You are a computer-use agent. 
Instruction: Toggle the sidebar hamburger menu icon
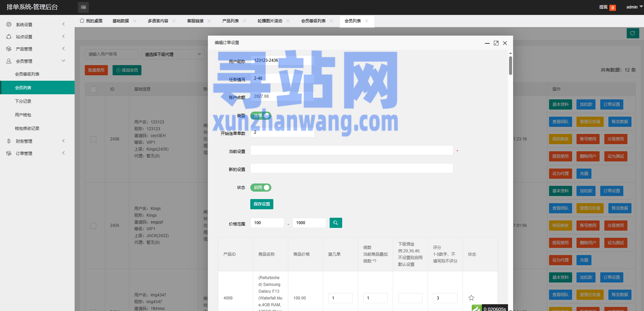click(83, 7)
